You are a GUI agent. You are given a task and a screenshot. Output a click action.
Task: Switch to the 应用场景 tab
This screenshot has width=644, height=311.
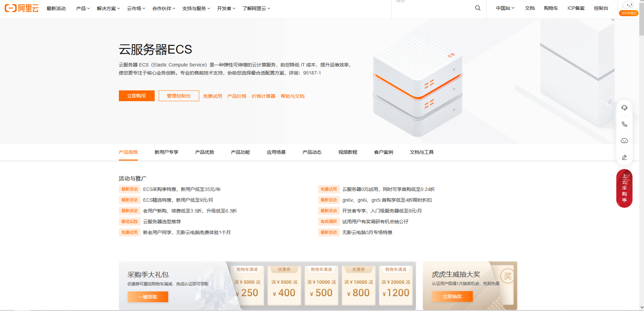click(x=276, y=152)
